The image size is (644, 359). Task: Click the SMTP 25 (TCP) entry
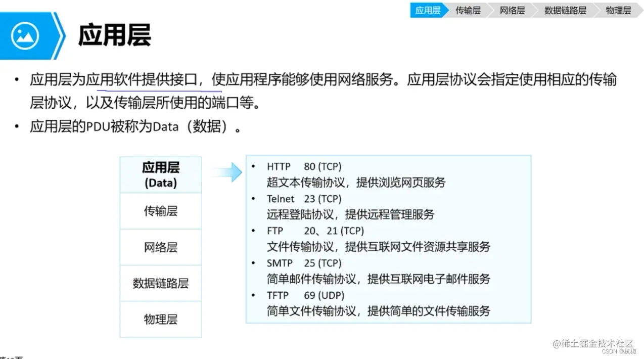[303, 263]
